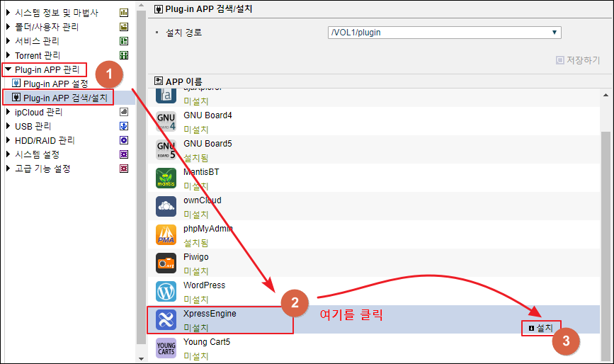
Task: Click the 시스템 설정 purple icon
Action: 124,154
